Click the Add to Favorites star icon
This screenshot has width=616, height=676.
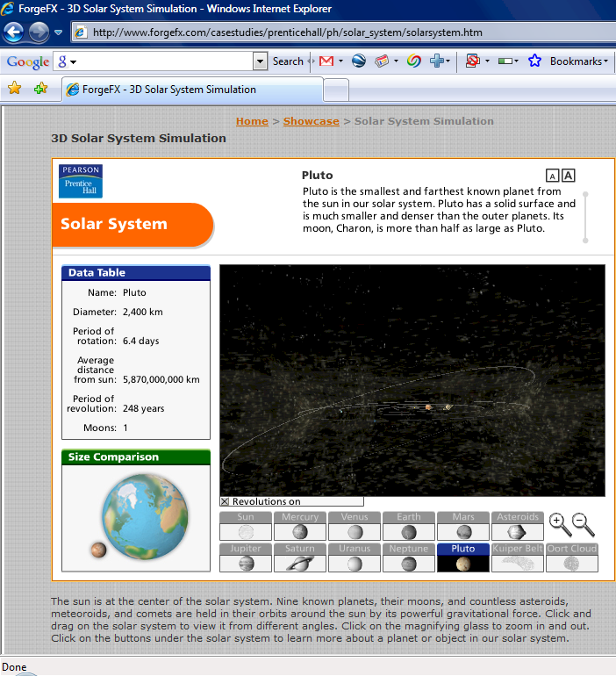tap(40, 88)
